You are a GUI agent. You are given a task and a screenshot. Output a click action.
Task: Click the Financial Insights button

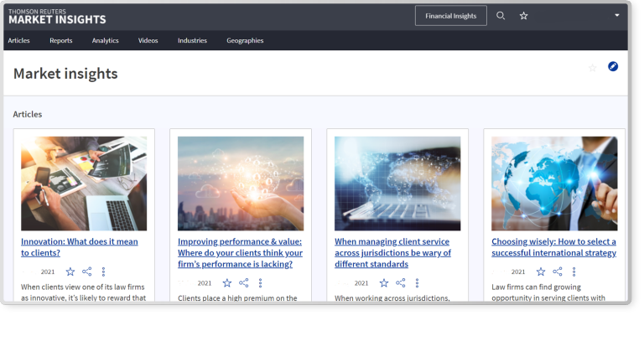coord(450,16)
